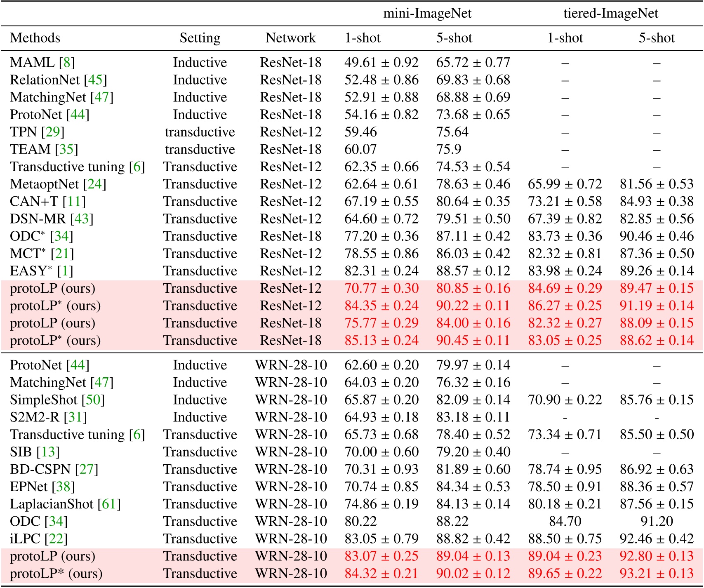
Task: Open the S2M2-R citation 31
Action: tap(75, 417)
